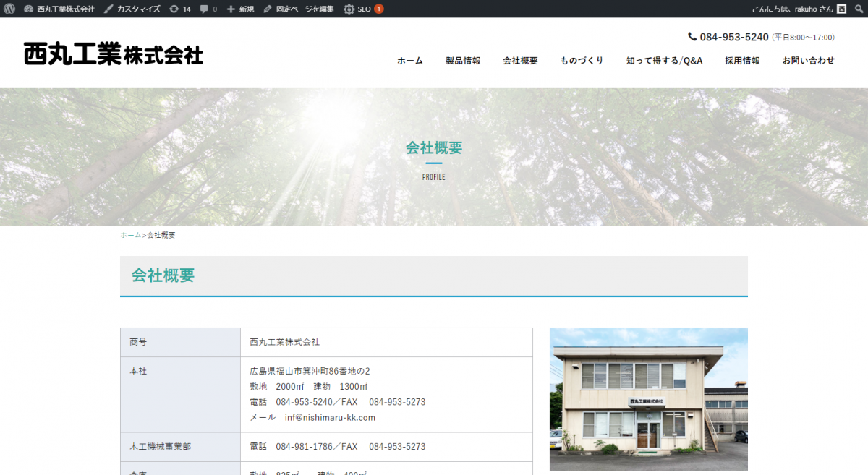
Task: Go to ホーム in the main navigation
Action: click(410, 61)
